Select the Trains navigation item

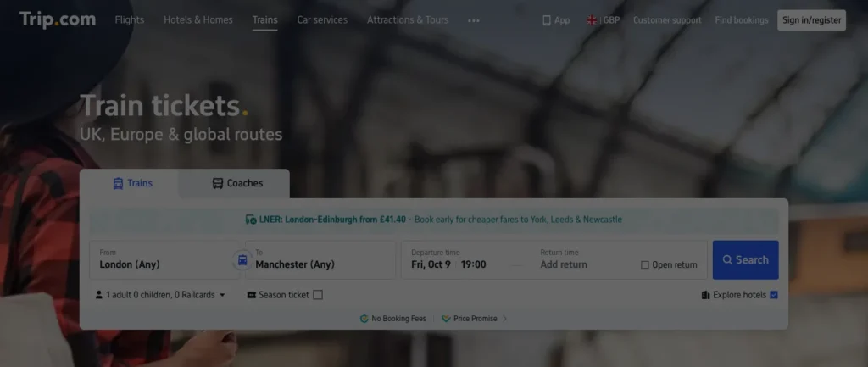click(x=265, y=20)
